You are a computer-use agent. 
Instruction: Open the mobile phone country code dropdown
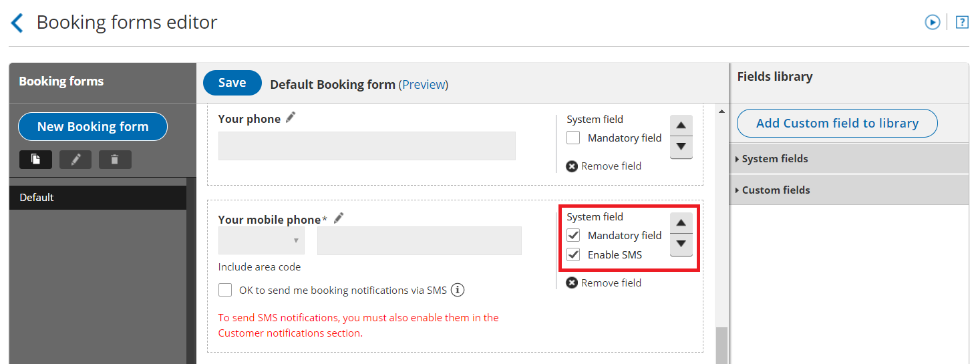(x=261, y=240)
